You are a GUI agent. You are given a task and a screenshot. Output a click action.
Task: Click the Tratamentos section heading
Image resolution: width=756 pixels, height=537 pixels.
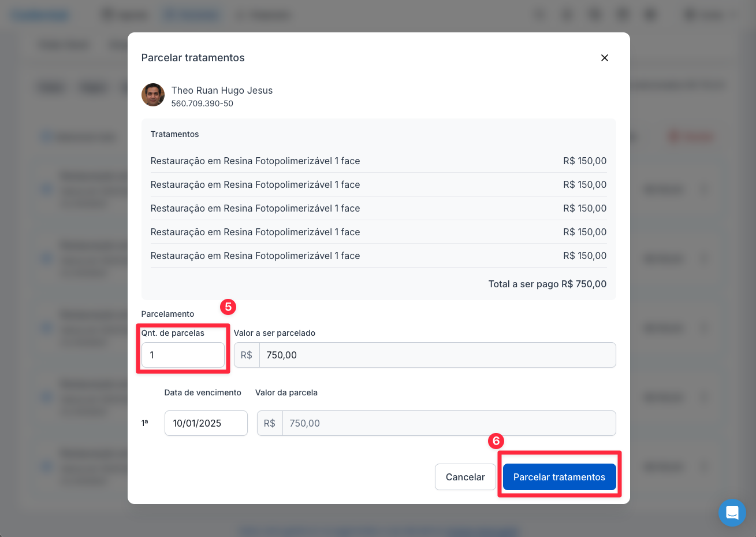(x=174, y=134)
